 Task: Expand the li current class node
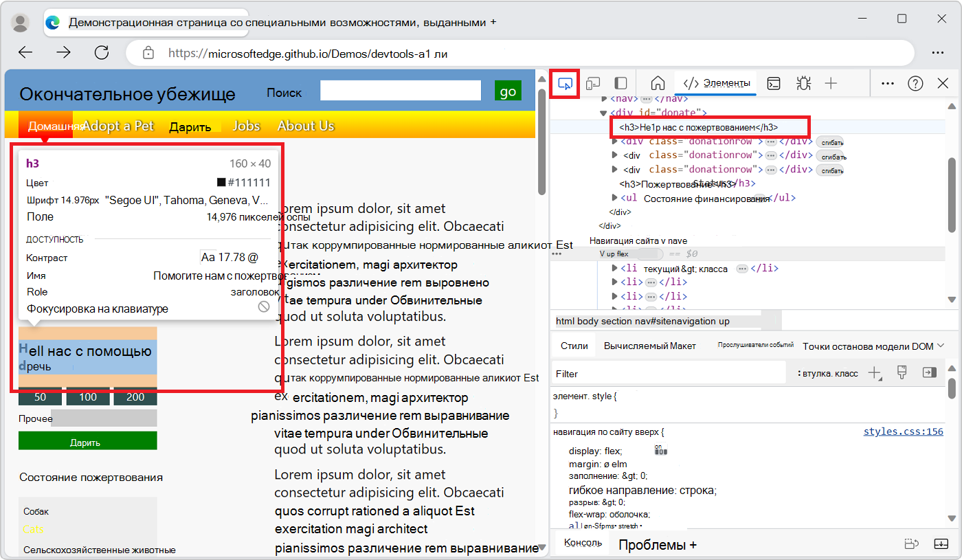click(615, 269)
